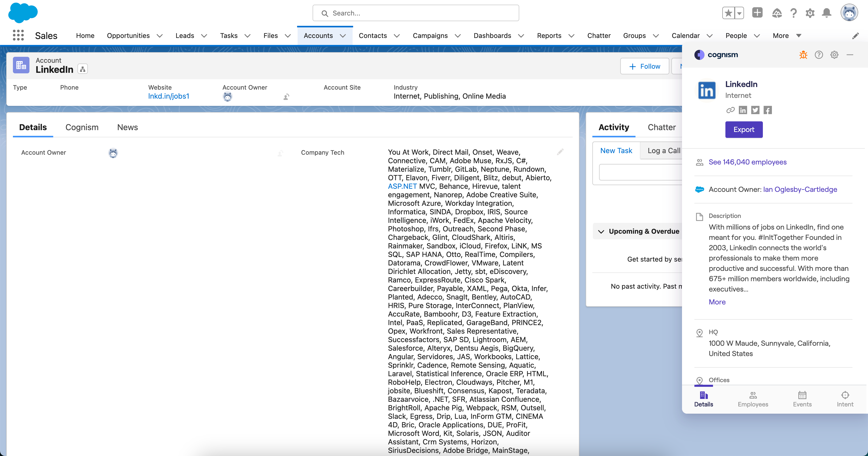
Task: Open Events tab in Cognism panel
Action: pyautogui.click(x=802, y=399)
